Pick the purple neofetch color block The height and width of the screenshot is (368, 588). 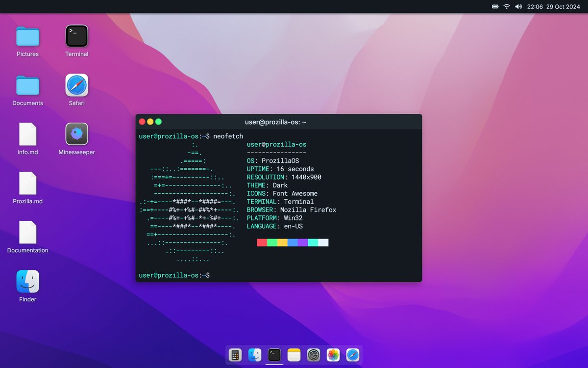303,242
